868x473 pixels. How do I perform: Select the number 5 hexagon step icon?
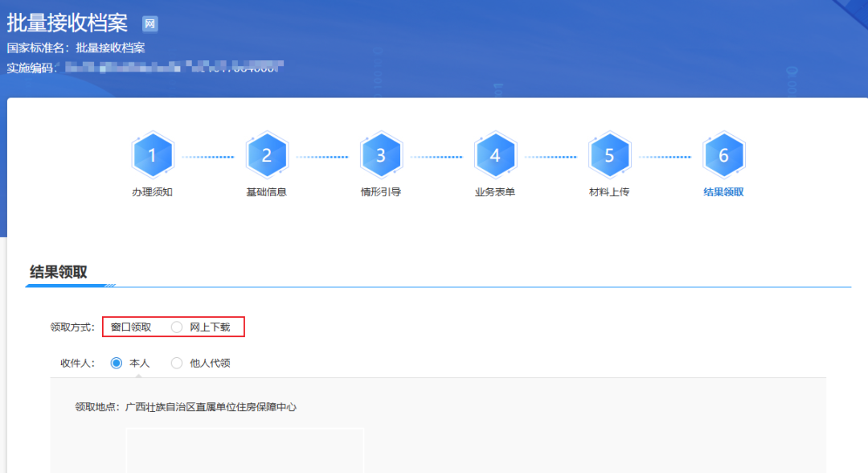point(609,155)
